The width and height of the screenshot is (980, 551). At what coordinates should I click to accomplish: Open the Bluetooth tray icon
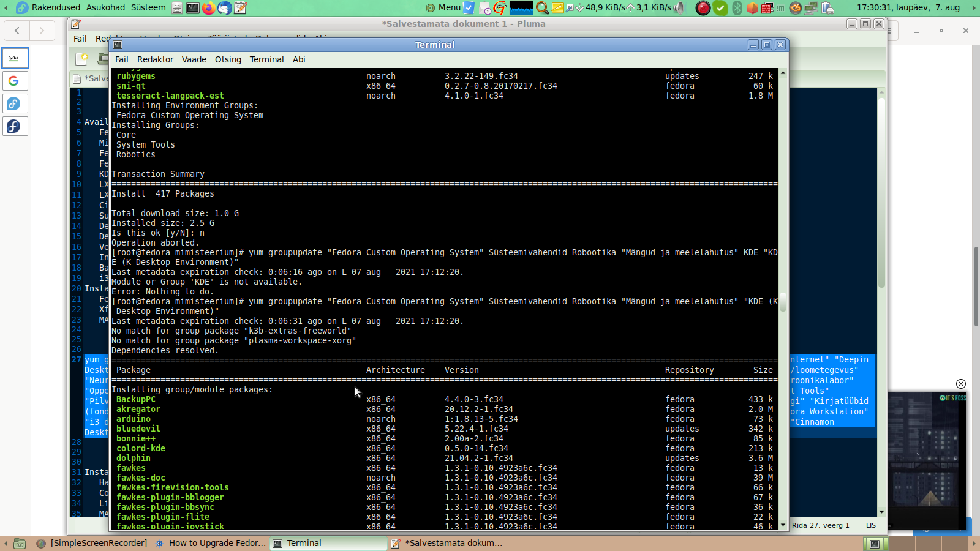pos(737,8)
